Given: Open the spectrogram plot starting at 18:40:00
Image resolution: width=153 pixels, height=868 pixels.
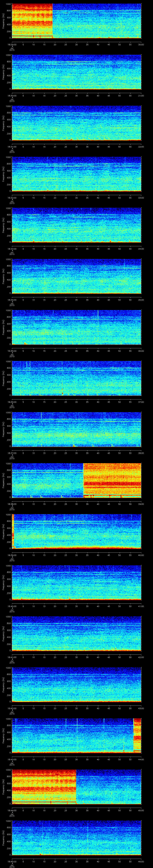Looking at the screenshot, I should (76, 583).
